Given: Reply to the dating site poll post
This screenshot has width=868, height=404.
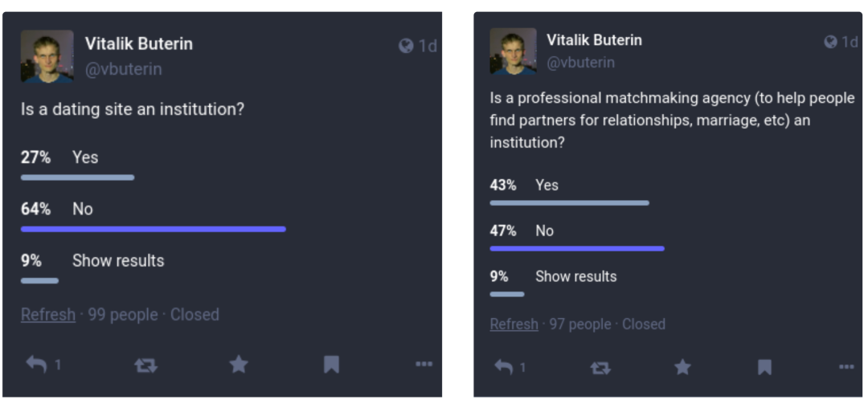Looking at the screenshot, I should click(37, 365).
